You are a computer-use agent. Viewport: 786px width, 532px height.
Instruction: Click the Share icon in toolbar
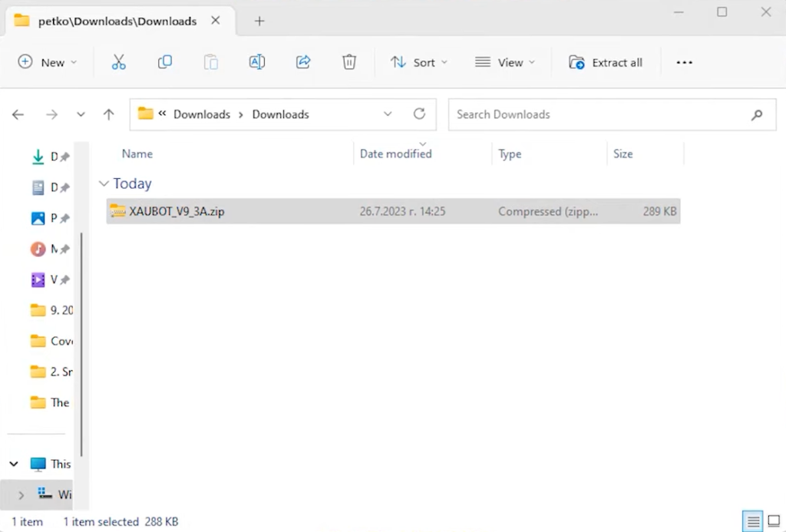pyautogui.click(x=303, y=62)
